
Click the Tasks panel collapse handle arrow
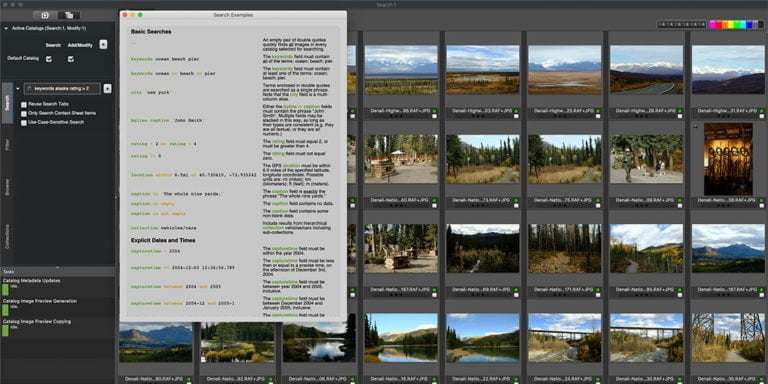(58, 267)
